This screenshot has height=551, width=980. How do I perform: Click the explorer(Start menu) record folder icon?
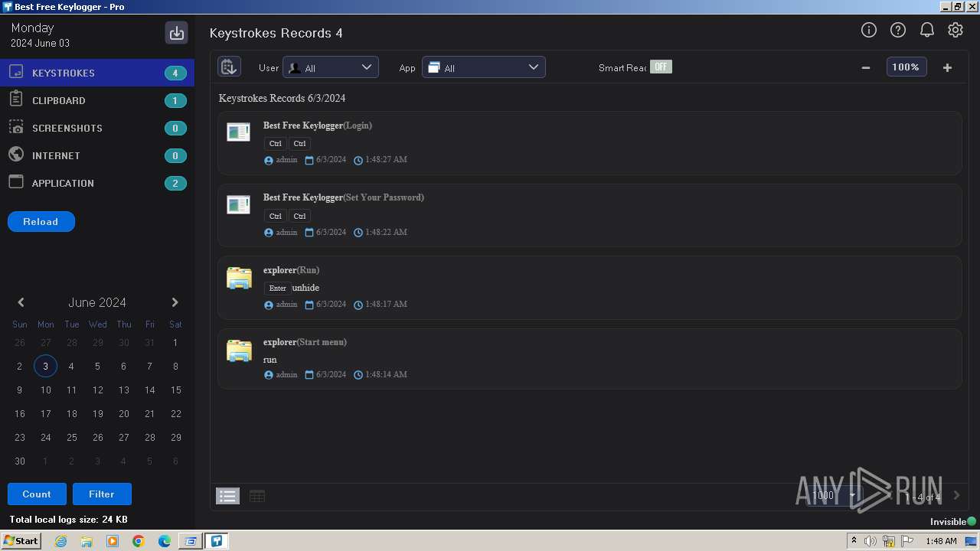tap(239, 350)
